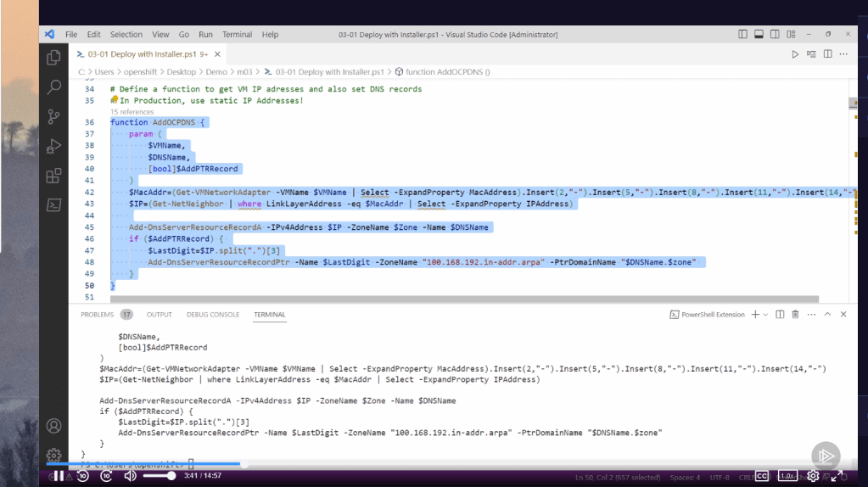Split the editor to the right
The image size is (868, 487).
coord(827,54)
